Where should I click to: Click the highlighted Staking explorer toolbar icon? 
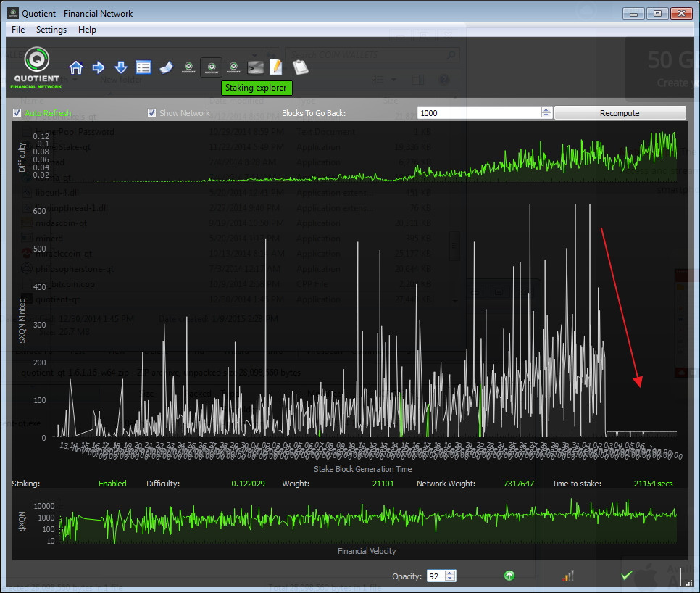[x=211, y=67]
